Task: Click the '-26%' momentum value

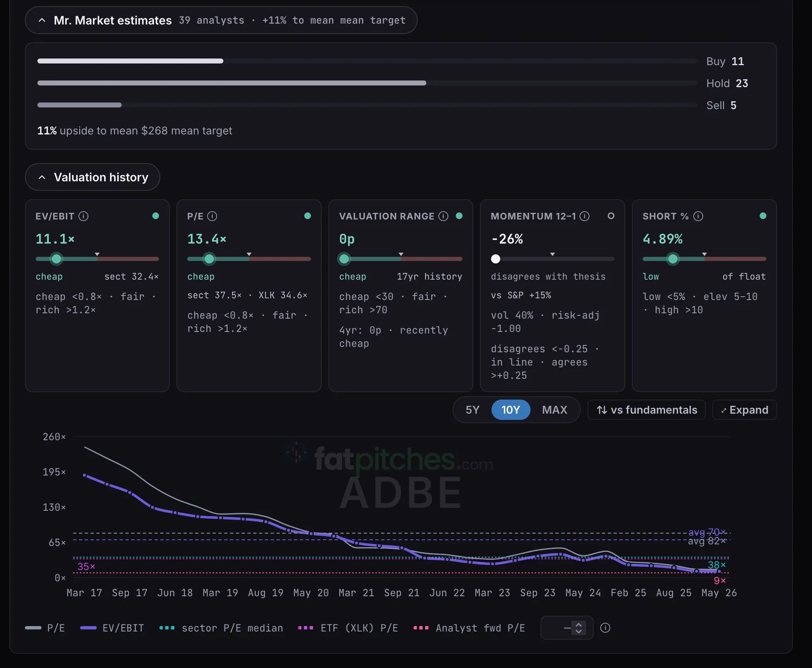Action: point(507,239)
